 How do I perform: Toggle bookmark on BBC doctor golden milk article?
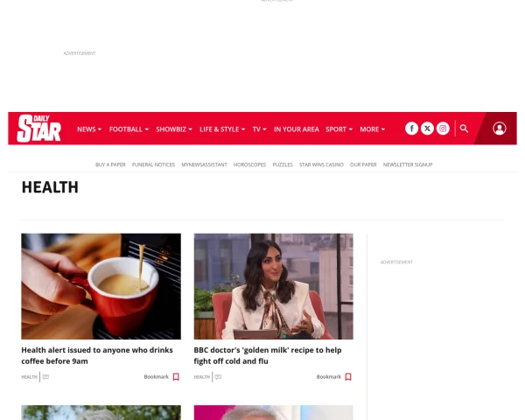click(334, 377)
